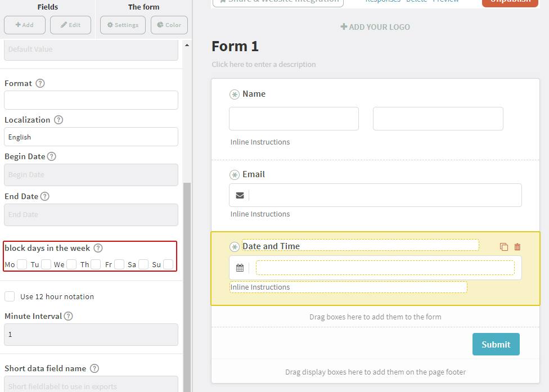Check the Fr block day checkbox
The width and height of the screenshot is (549, 392).
119,264
